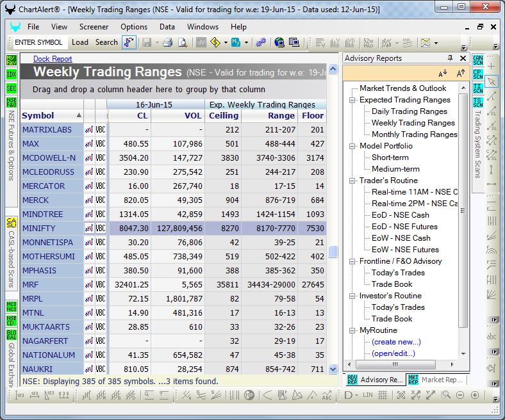Collapse the Model Portfolio tree node
Viewport: 505px width, 420px height.
click(x=352, y=146)
